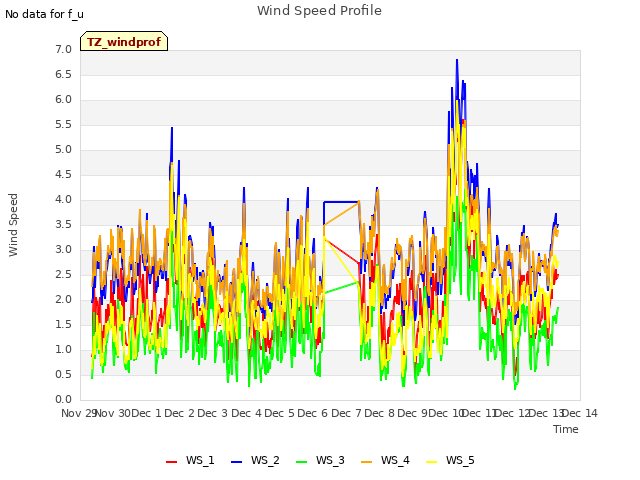Click the Dec 14 x-axis date label
Viewport: 640px width, 480px height.
point(580,413)
